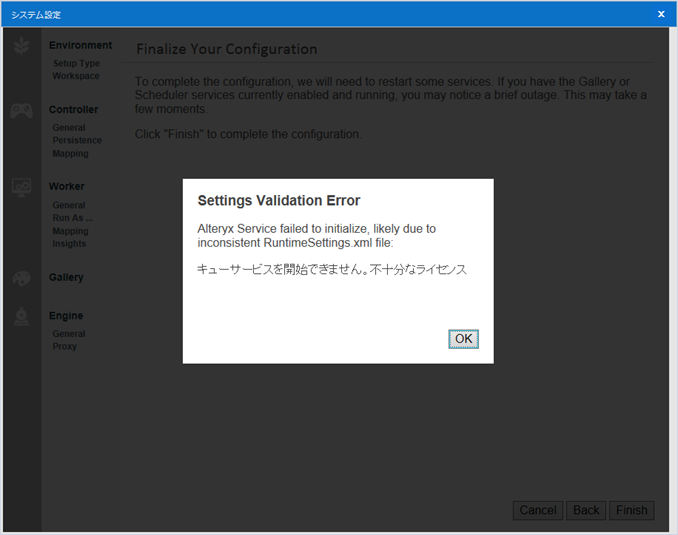Click OK in Settings Validation Error dialog

pos(463,339)
